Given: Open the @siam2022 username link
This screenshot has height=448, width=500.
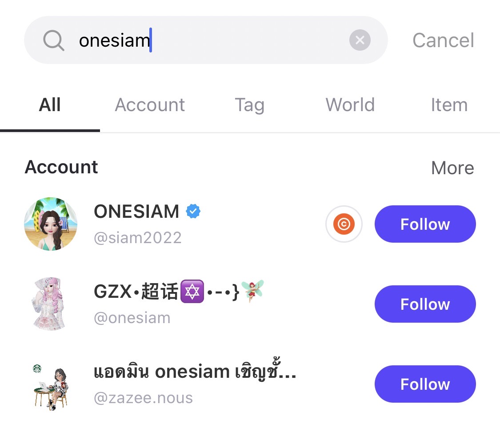Looking at the screenshot, I should click(x=138, y=238).
